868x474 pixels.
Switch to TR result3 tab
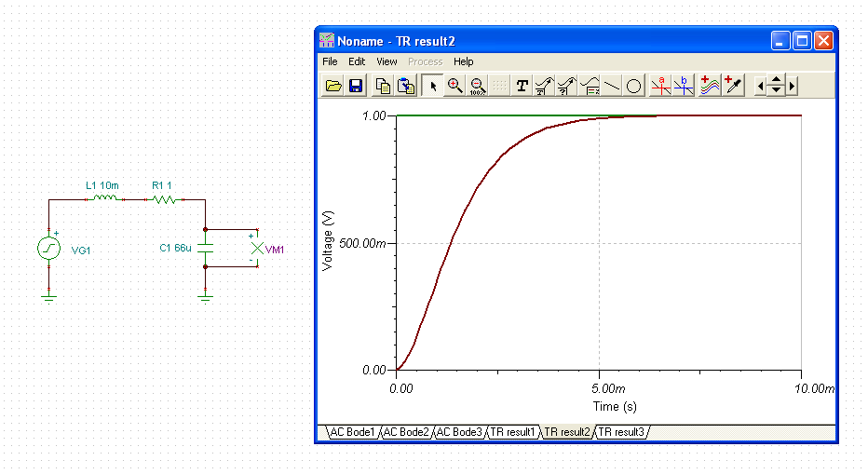pos(621,432)
